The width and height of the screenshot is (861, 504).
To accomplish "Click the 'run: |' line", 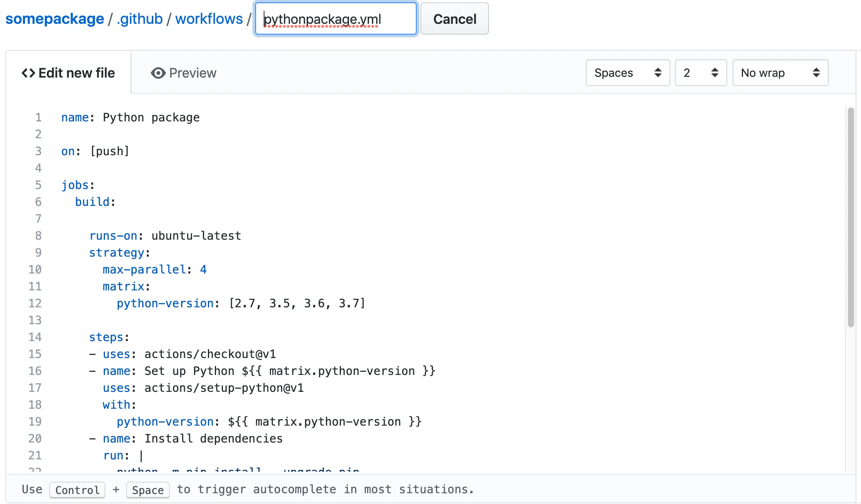I will click(123, 456).
